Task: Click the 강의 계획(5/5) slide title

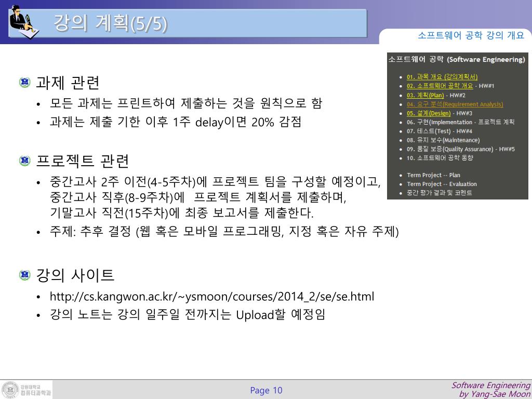Action: coord(110,23)
